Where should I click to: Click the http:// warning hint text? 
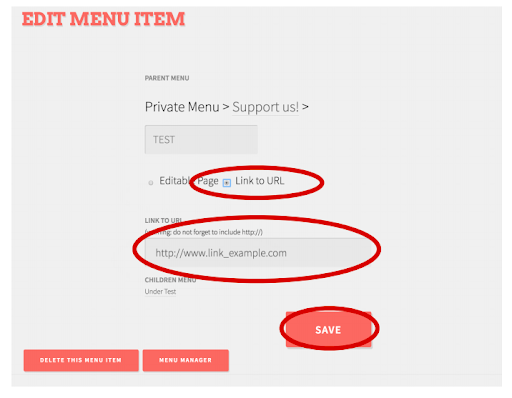tap(204, 232)
